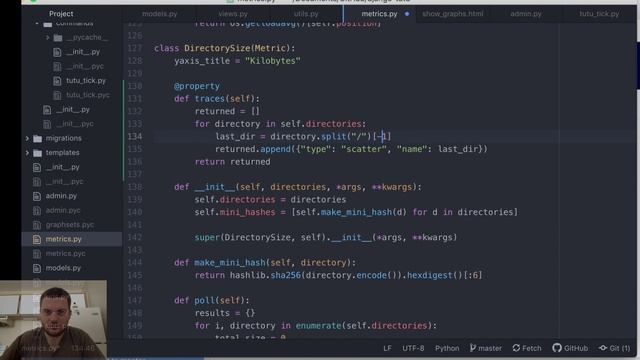Click the class name DirectorySize on line 127
Screen dimensions: 640x360
tap(217, 48)
